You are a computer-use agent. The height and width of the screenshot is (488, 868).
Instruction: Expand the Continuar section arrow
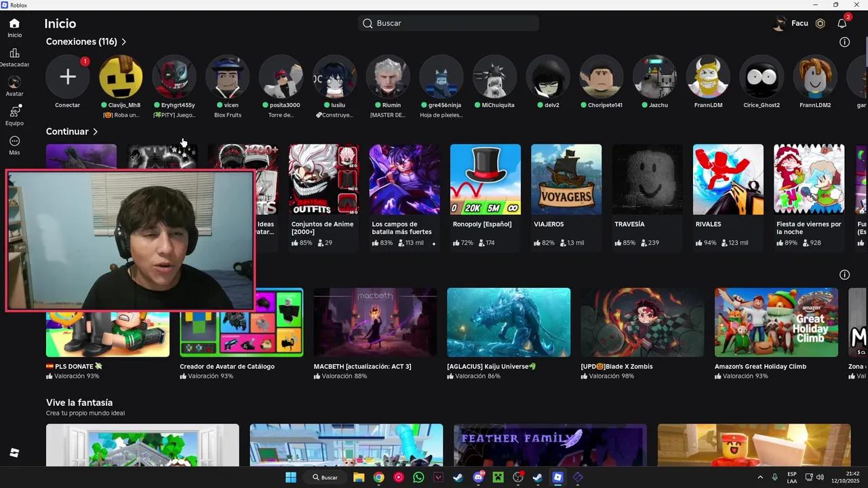[x=96, y=131]
